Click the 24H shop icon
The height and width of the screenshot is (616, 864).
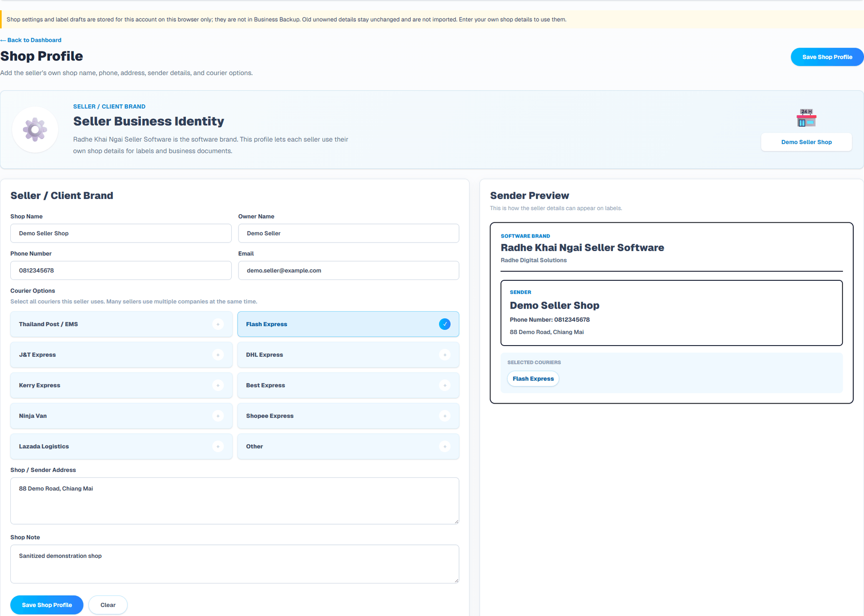click(x=806, y=118)
